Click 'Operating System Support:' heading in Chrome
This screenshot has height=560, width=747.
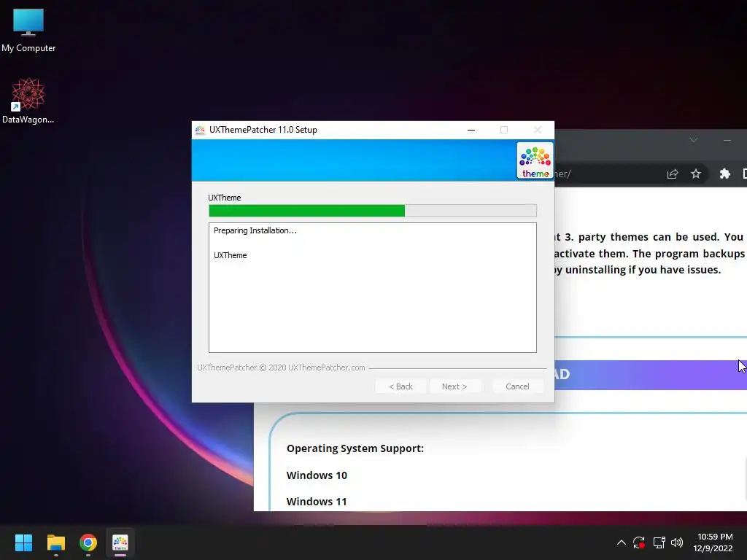click(355, 448)
